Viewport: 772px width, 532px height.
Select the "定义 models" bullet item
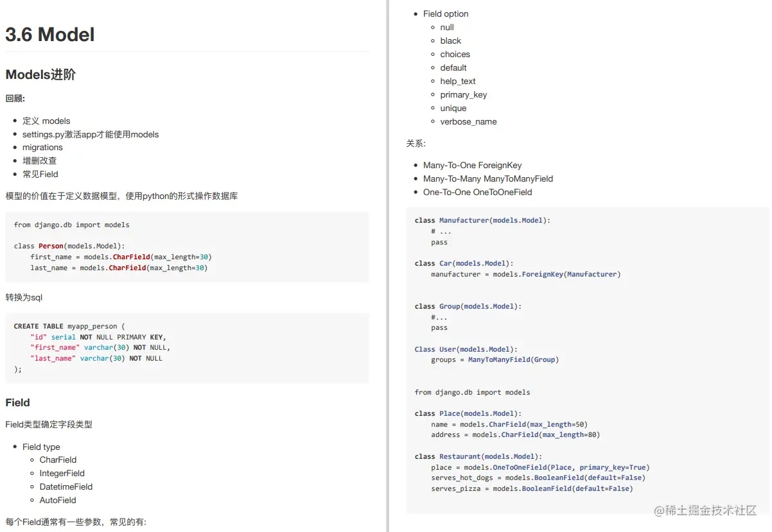coord(46,121)
